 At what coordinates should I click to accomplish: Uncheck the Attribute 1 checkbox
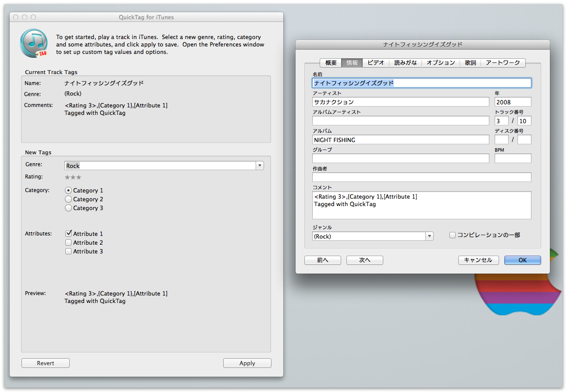tap(68, 234)
